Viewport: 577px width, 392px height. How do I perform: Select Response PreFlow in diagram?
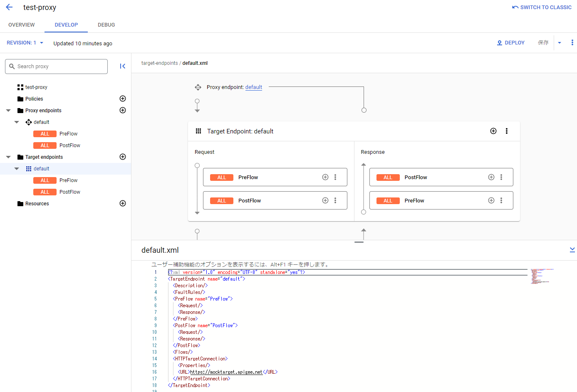(x=441, y=200)
